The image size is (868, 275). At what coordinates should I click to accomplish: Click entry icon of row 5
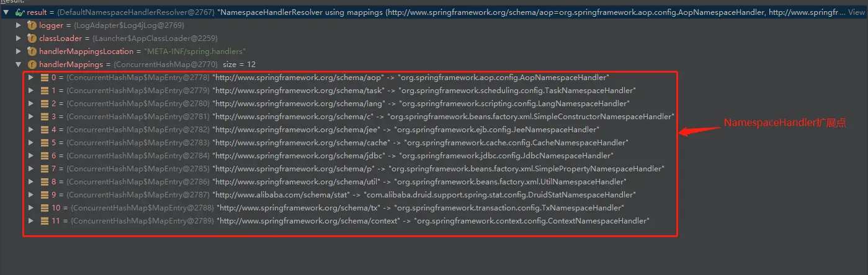(x=45, y=143)
